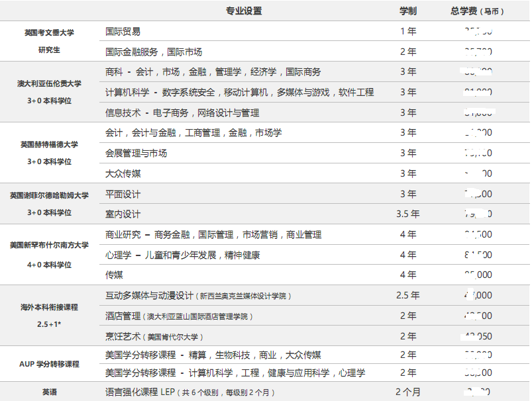This screenshot has width=532, height=401.
Task: Click the 平面设计 program row
Action: 315,194
